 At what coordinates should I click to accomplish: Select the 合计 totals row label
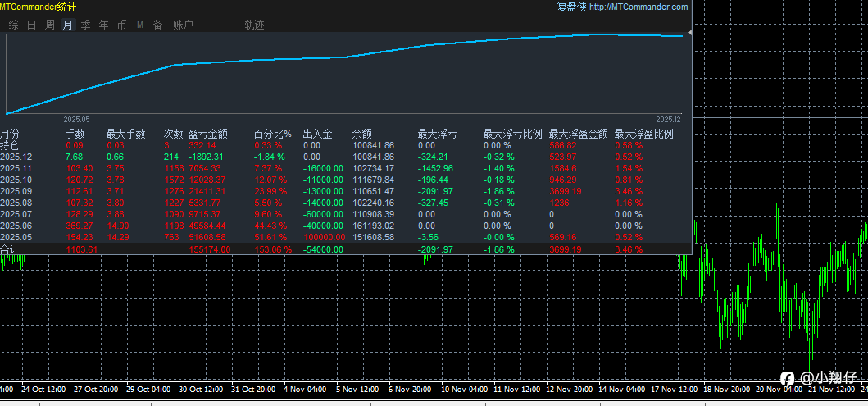click(x=9, y=249)
